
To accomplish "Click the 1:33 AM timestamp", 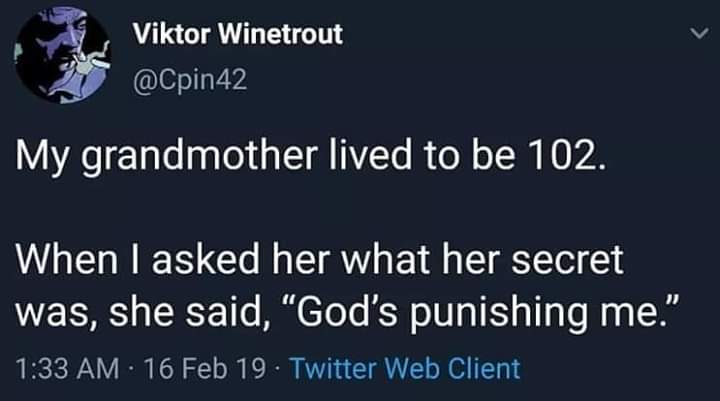I will [x=66, y=369].
